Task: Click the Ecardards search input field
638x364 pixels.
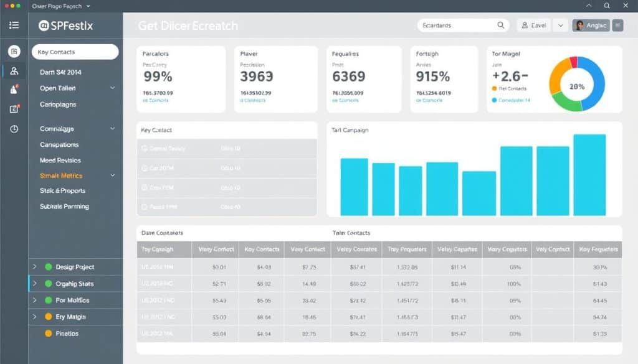Action: (463, 25)
